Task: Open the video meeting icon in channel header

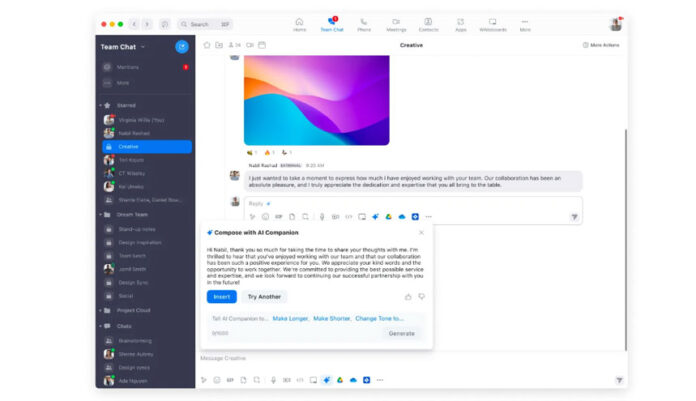Action: (249, 45)
